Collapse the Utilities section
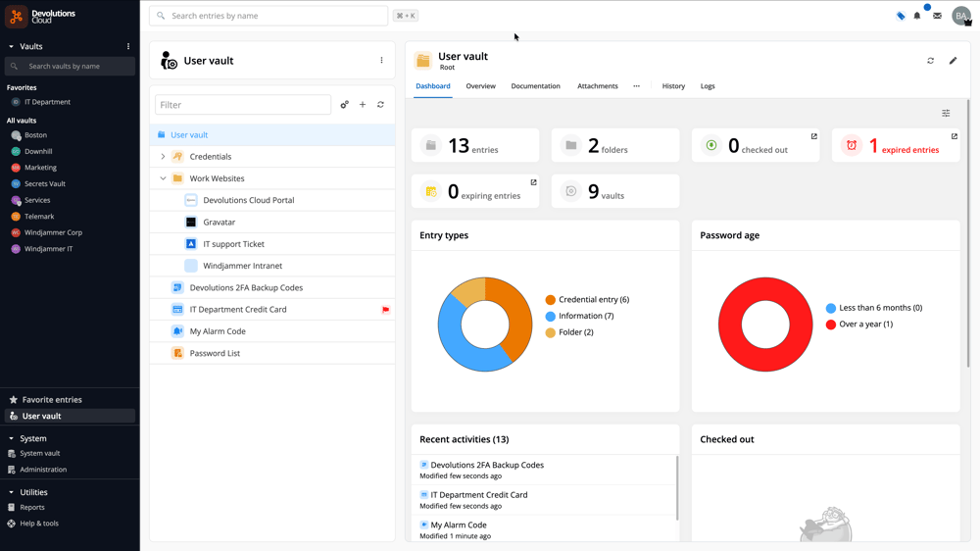 click(11, 492)
